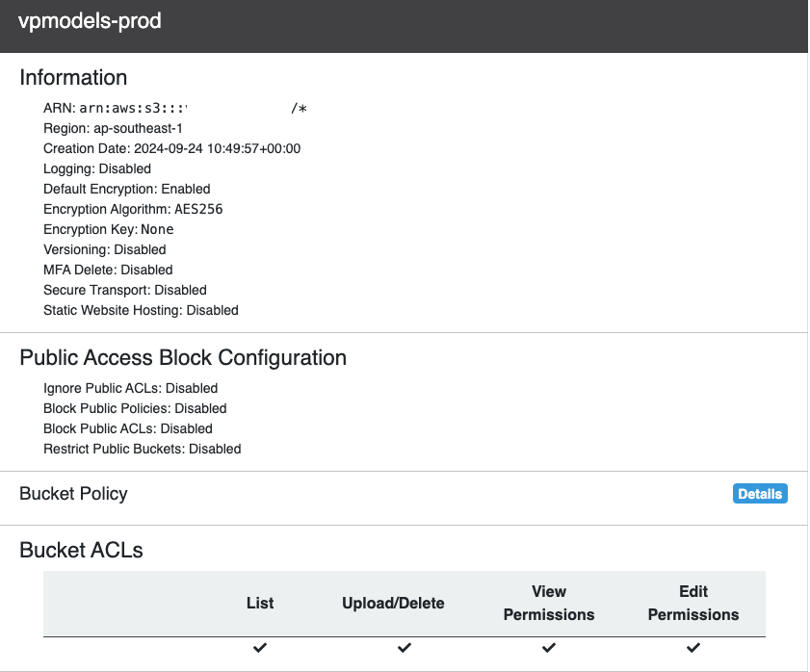The width and height of the screenshot is (810, 672).
Task: Click the List column header
Action: click(x=260, y=603)
